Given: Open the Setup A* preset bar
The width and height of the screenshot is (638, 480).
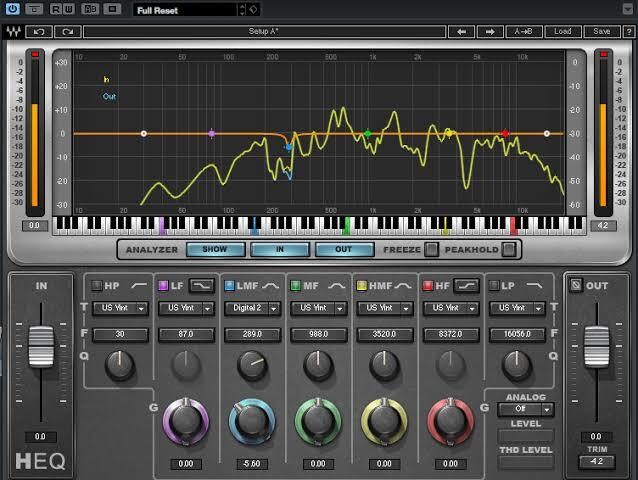Looking at the screenshot, I should [x=264, y=32].
